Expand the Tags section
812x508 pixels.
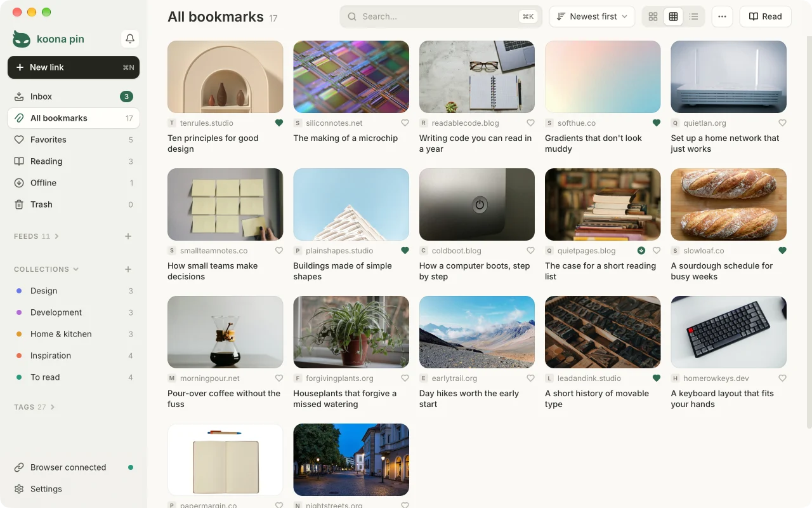(x=34, y=407)
